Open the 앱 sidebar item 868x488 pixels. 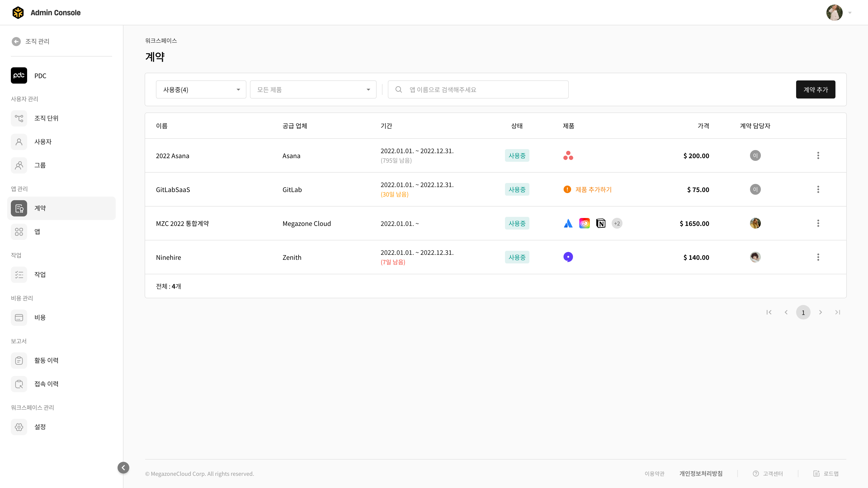coord(61,232)
